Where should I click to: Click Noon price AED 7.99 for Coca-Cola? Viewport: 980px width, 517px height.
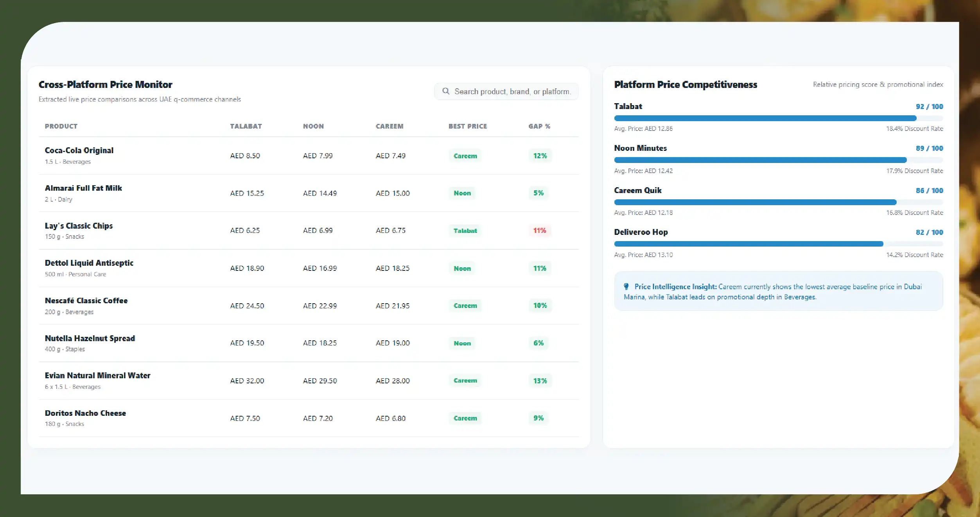click(318, 156)
